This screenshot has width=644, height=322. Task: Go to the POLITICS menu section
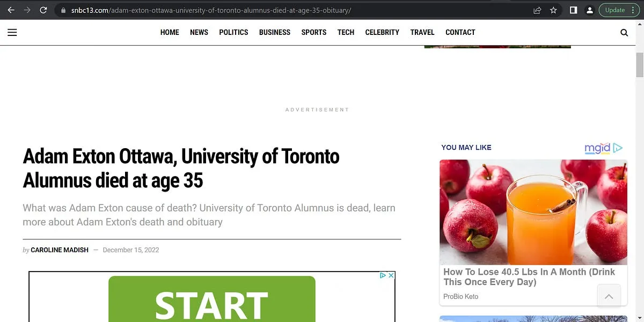click(x=233, y=32)
